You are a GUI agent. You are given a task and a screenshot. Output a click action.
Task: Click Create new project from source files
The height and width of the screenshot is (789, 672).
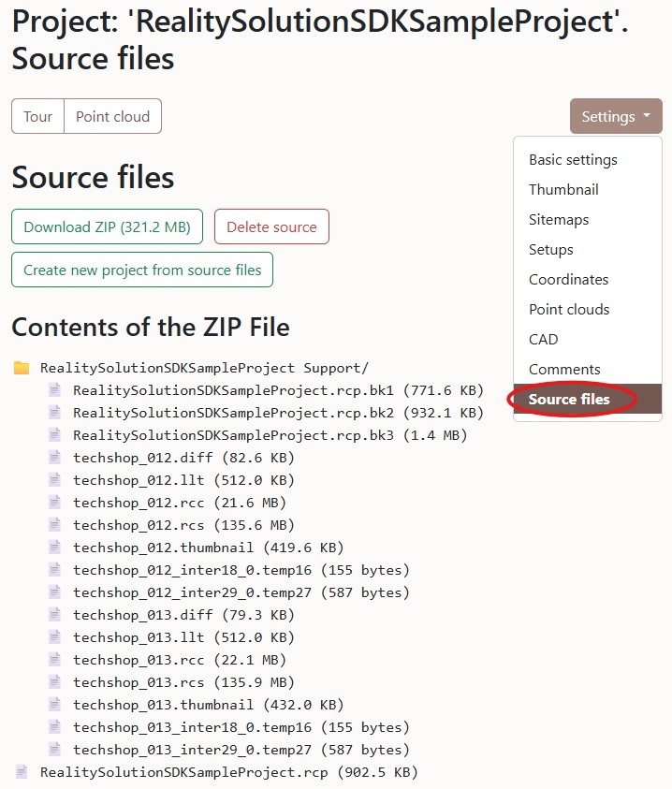(142, 270)
